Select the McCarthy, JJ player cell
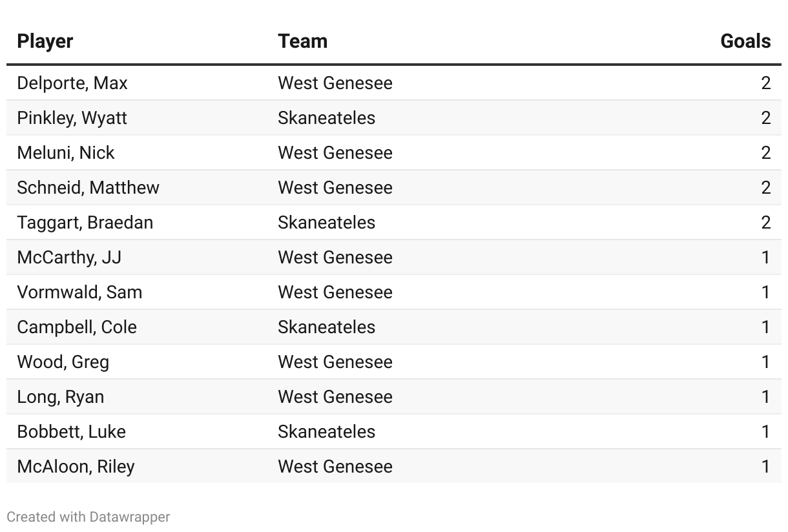The height and width of the screenshot is (532, 788). (x=69, y=258)
